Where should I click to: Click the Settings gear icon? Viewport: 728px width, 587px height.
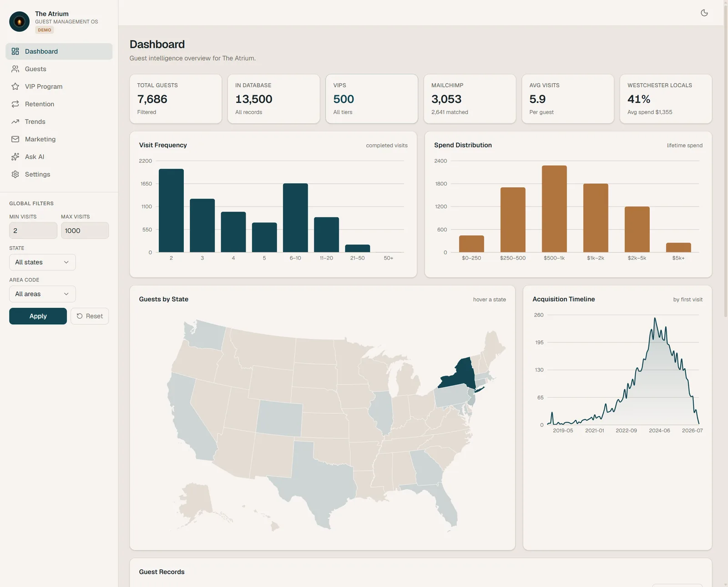point(15,174)
